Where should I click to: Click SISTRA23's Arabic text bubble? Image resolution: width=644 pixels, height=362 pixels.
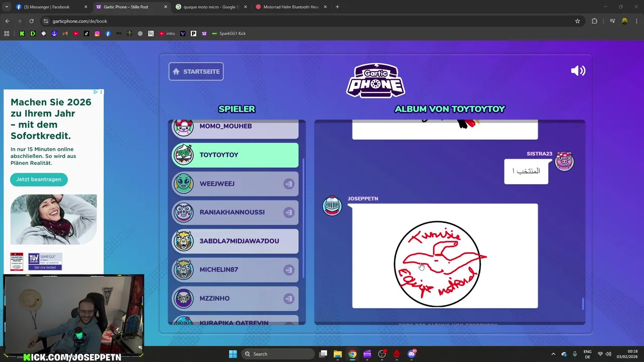point(526,171)
